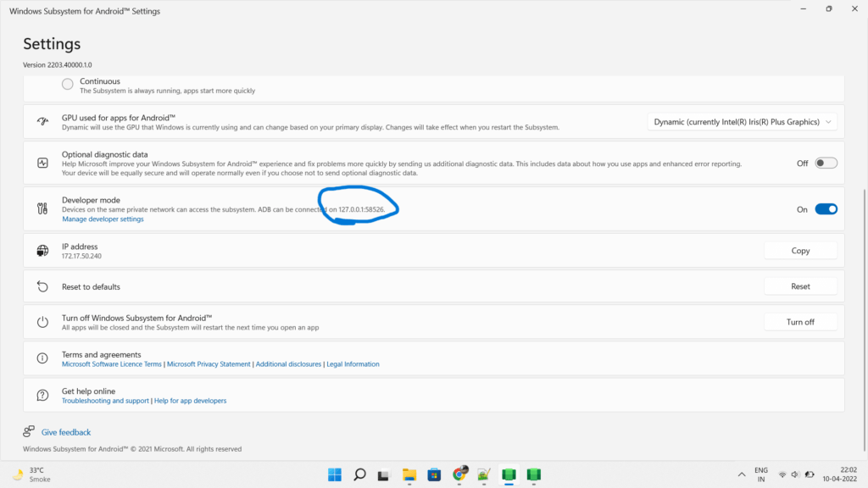Click the feedback icon beside Give feedback
Image resolution: width=868 pixels, height=488 pixels.
point(29,431)
